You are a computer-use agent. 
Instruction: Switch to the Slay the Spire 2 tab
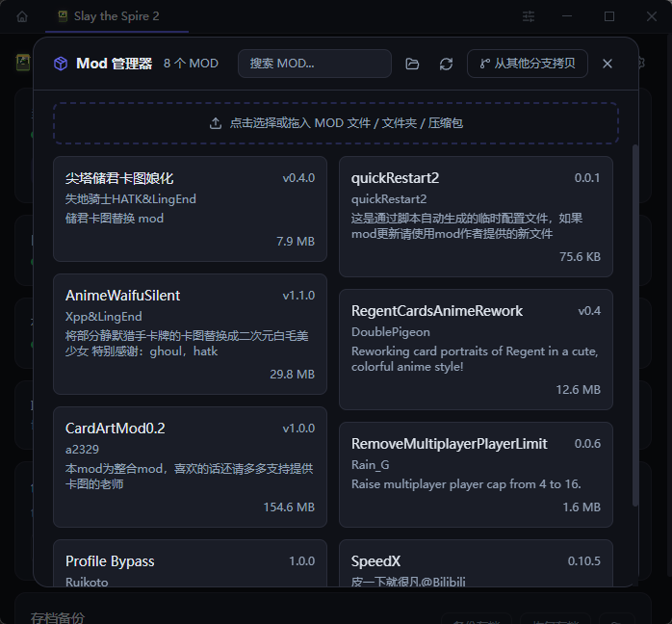(117, 16)
